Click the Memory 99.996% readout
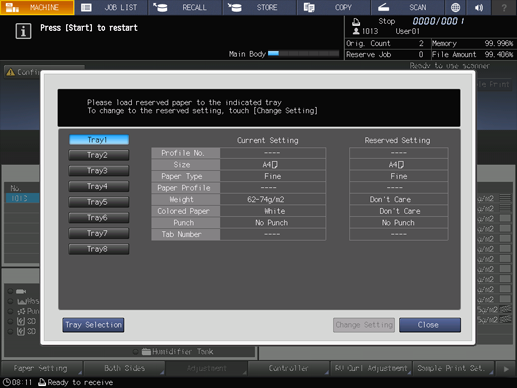Screen dimensions: 517x388 click(x=473, y=43)
